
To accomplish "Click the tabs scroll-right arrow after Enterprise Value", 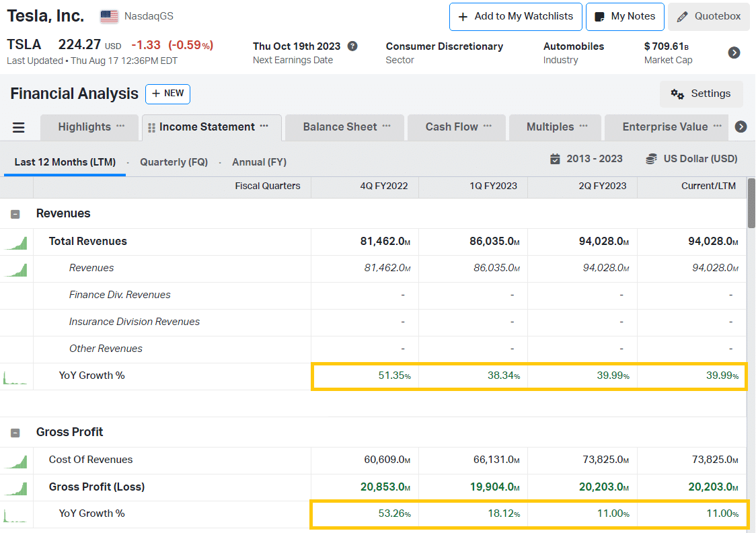I will pyautogui.click(x=741, y=127).
